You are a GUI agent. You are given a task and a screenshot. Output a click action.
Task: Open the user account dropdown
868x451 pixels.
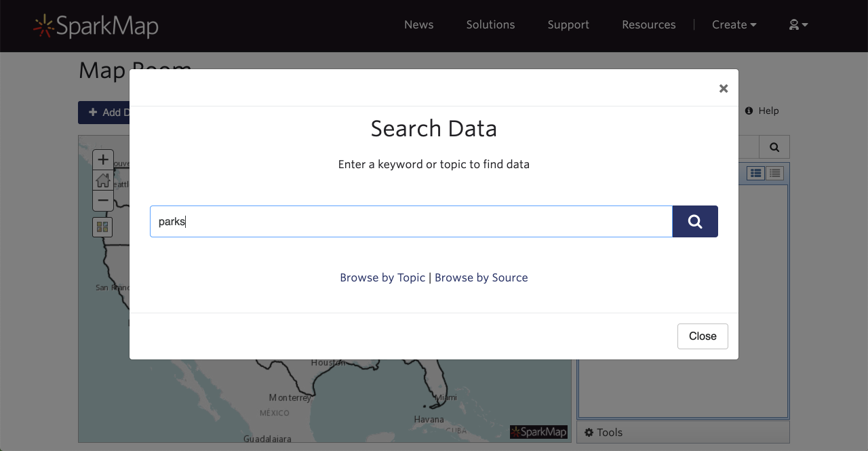[798, 24]
